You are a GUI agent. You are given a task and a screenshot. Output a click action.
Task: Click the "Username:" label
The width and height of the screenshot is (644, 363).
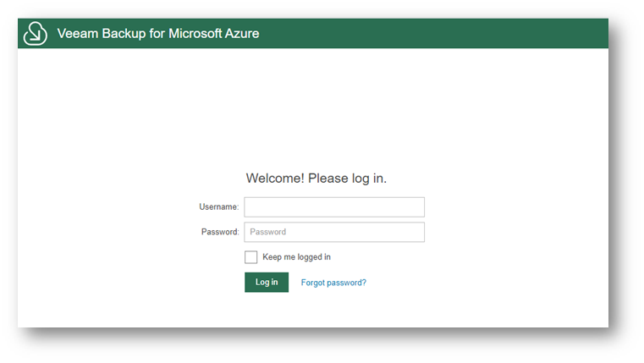coord(219,207)
